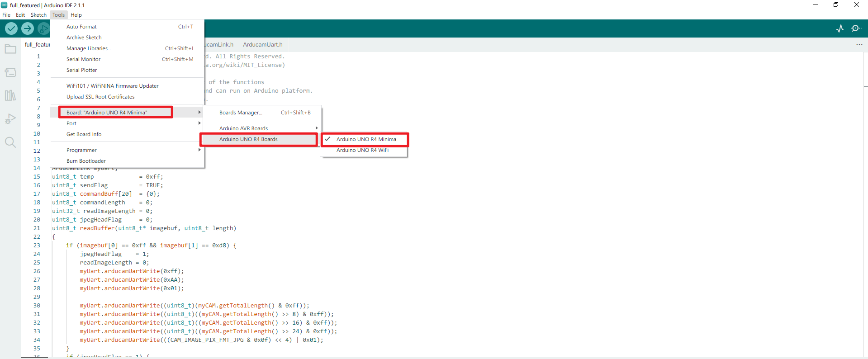Click the editor's vertical scrollbar
The image size is (868, 359).
pos(865,203)
